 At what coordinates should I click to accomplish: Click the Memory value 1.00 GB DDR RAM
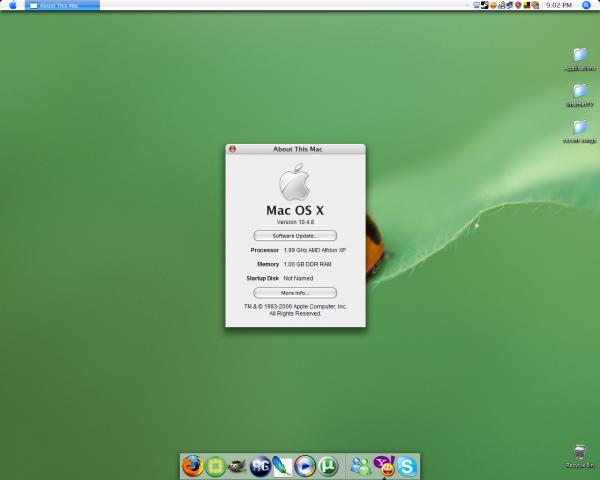(x=307, y=264)
